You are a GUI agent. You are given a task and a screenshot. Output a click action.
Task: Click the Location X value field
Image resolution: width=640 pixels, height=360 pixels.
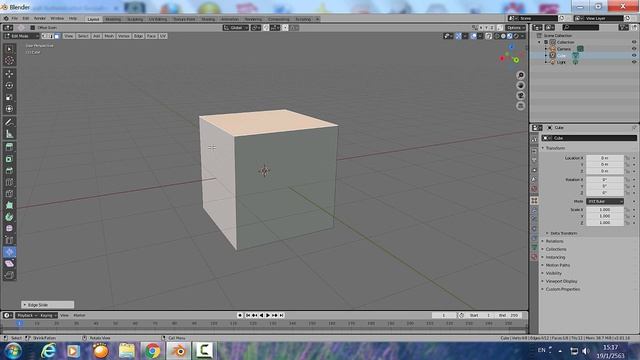coord(605,158)
